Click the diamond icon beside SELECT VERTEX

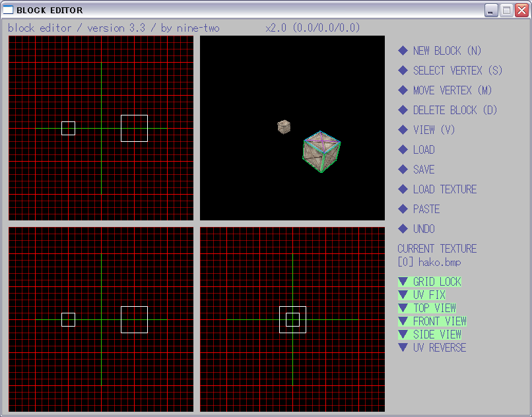click(x=403, y=71)
